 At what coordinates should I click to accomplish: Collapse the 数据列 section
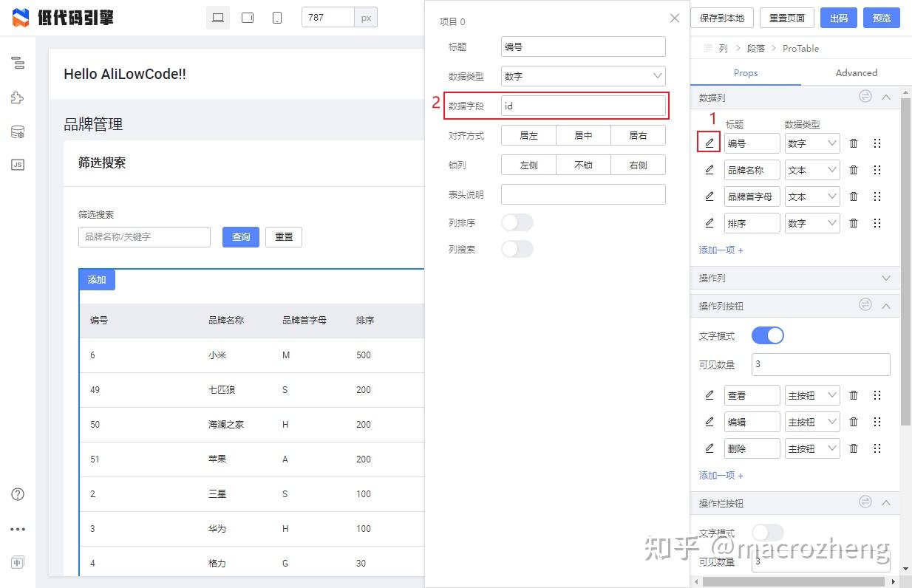(886, 98)
